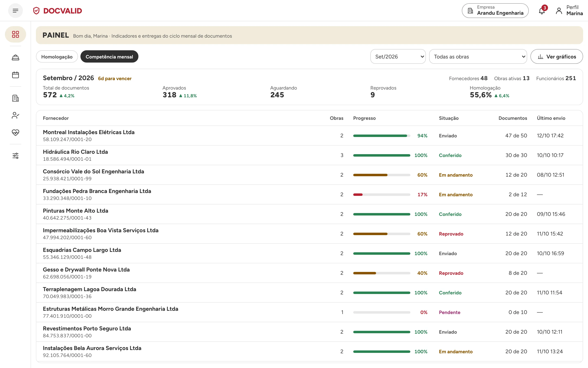The height and width of the screenshot is (368, 588).
Task: Click the Montreal 94% progress bar
Action: [x=382, y=136]
